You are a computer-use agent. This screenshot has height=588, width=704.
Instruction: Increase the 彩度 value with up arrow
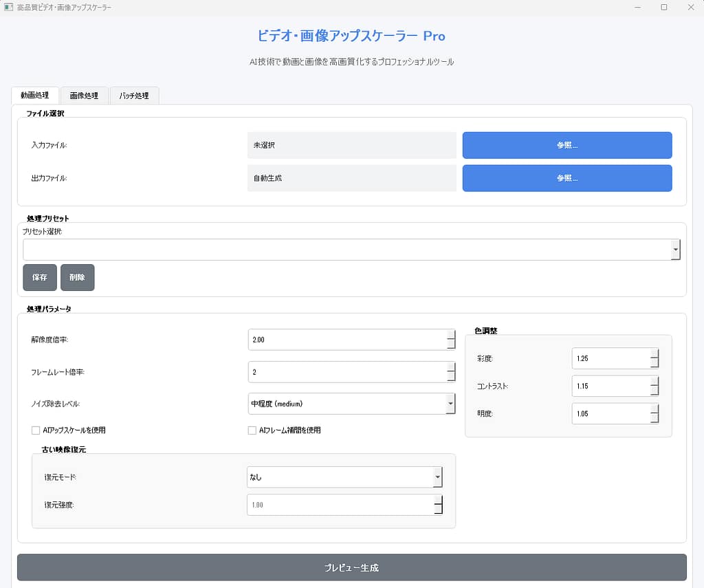pos(654,353)
